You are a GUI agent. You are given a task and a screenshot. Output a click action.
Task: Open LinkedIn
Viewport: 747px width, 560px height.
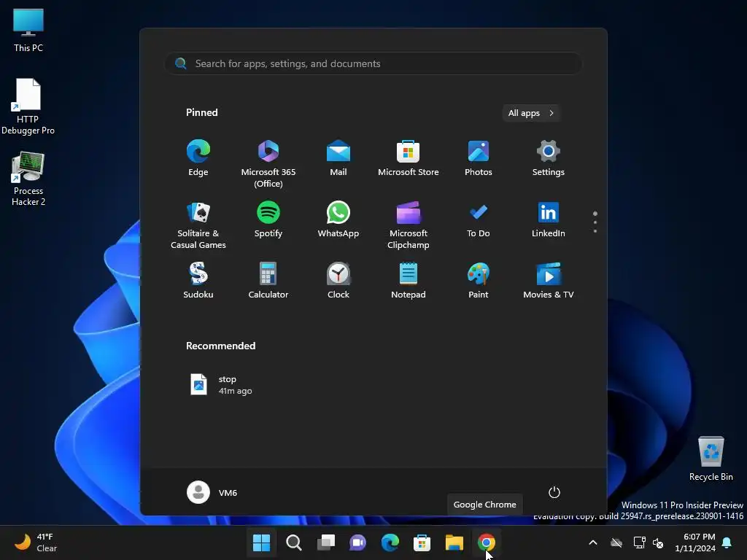549,219
